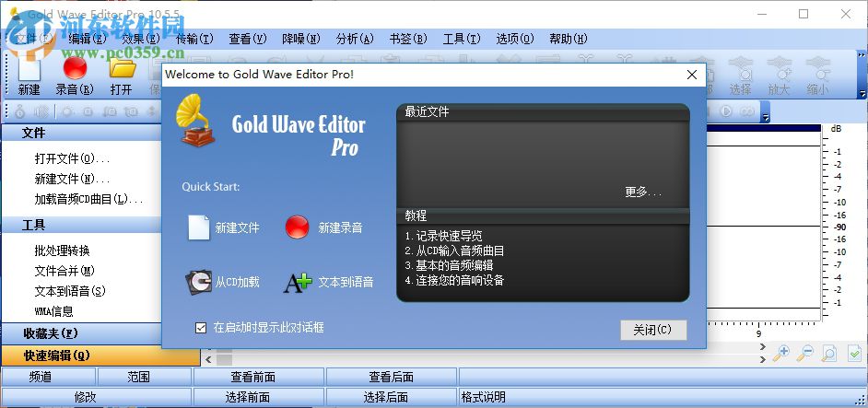Click 批处理转换 in sidebar
The width and height of the screenshot is (868, 408).
coord(62,251)
